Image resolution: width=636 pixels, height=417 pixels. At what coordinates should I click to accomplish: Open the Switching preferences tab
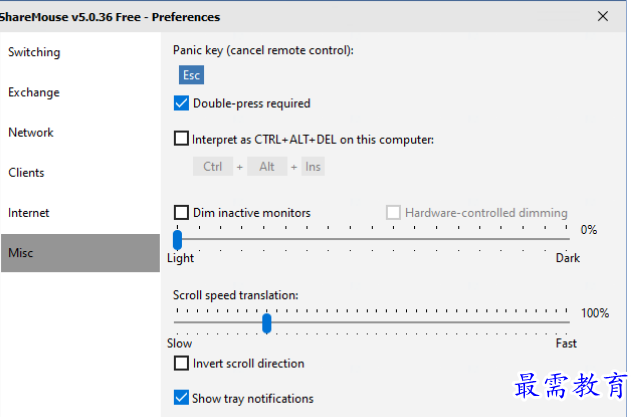tap(35, 52)
